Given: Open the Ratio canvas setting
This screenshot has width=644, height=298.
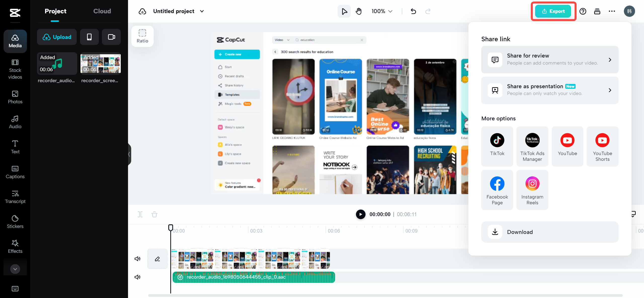Looking at the screenshot, I should (x=142, y=36).
